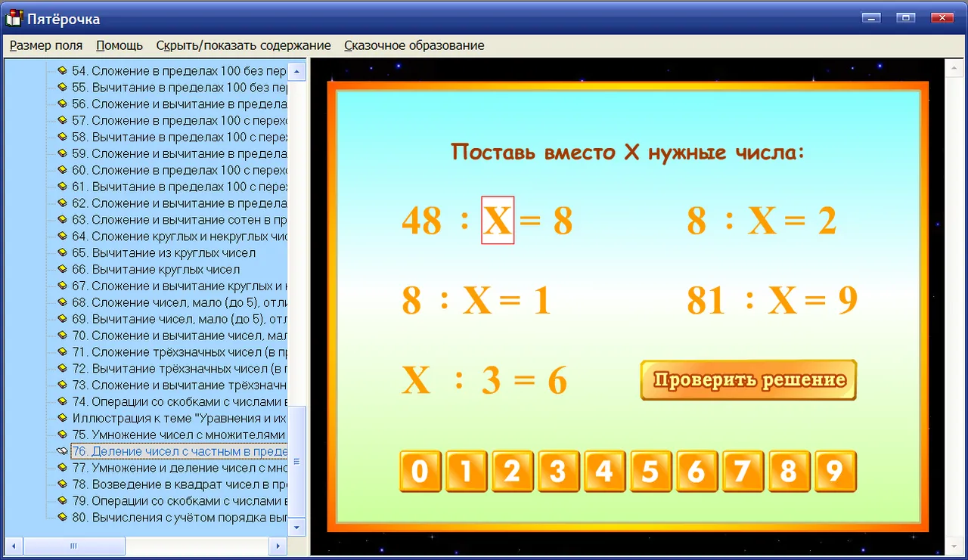Viewport: 968px width, 560px height.
Task: Select lesson 70 in the contents tree
Action: (179, 336)
